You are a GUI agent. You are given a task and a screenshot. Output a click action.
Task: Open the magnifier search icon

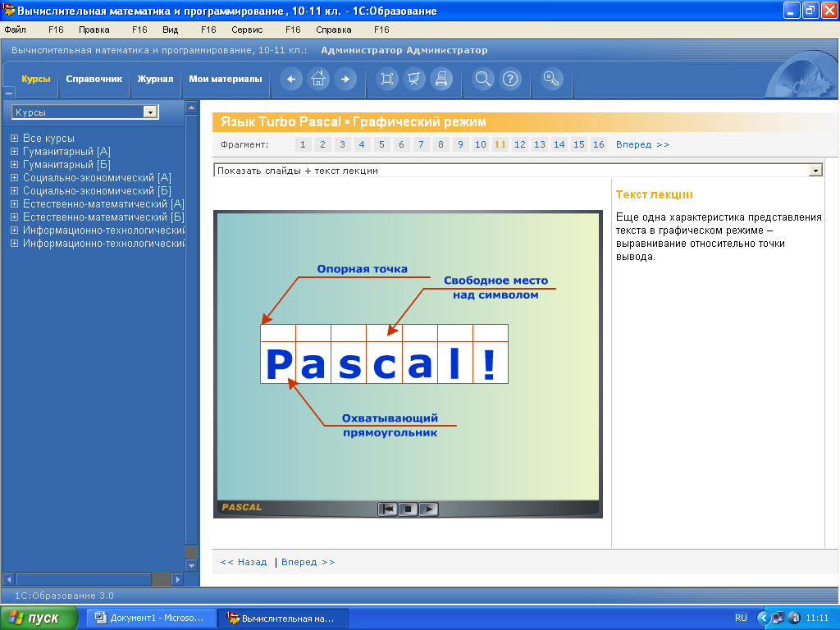click(x=482, y=80)
